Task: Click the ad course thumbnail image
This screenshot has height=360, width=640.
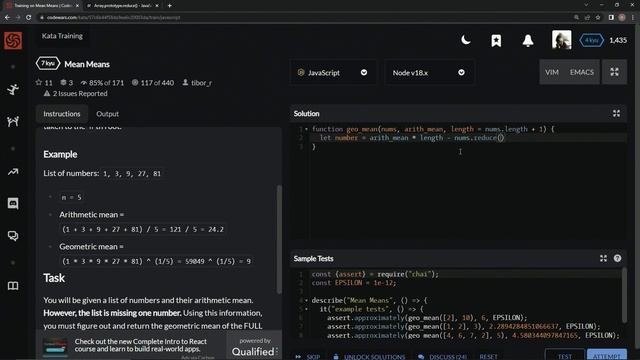Action: pyautogui.click(x=55, y=347)
